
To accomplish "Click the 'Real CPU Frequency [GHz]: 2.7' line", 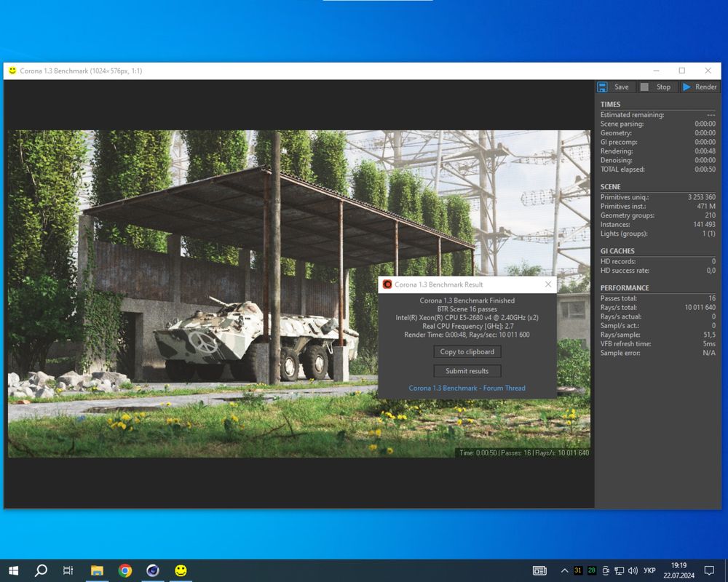I will pyautogui.click(x=467, y=326).
